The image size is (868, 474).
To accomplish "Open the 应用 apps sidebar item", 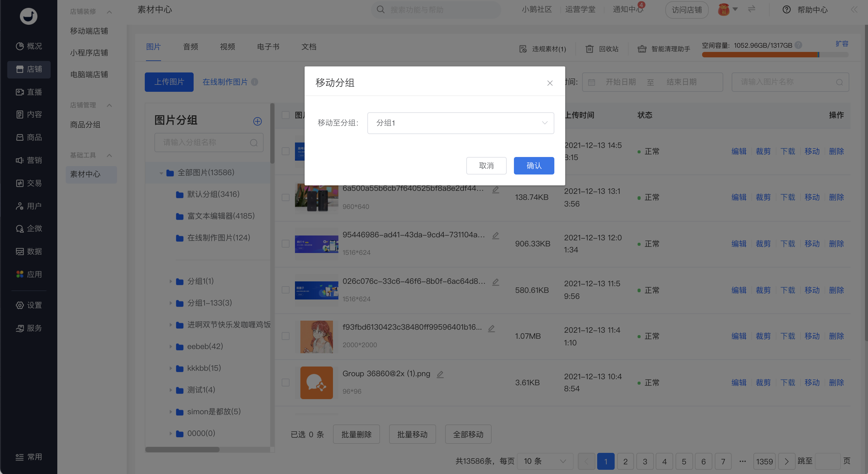I will tap(29, 274).
